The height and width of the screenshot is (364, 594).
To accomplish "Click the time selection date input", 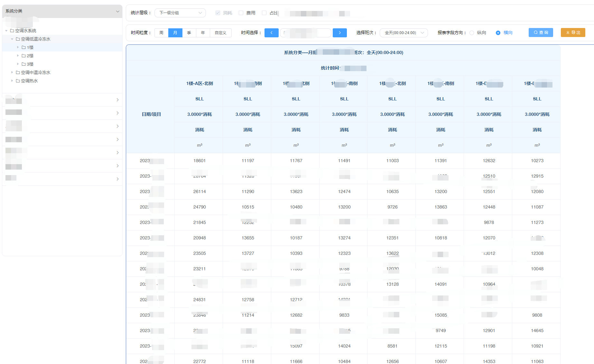I will pyautogui.click(x=306, y=33).
